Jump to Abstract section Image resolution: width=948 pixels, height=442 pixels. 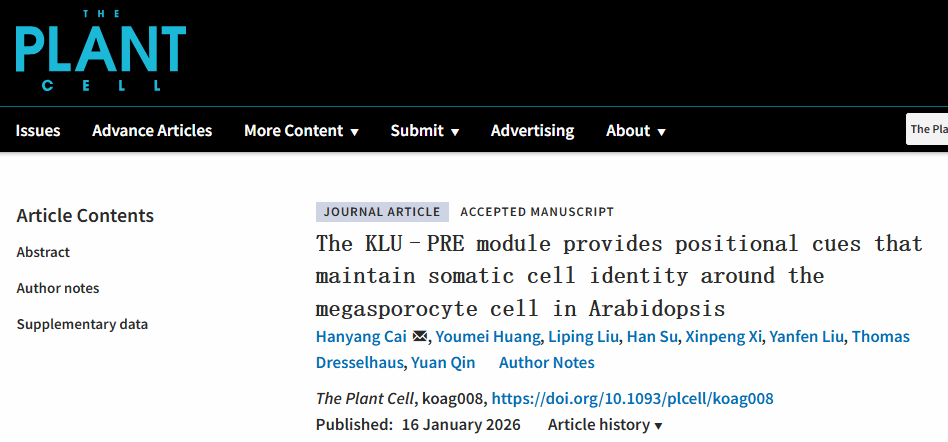point(43,252)
